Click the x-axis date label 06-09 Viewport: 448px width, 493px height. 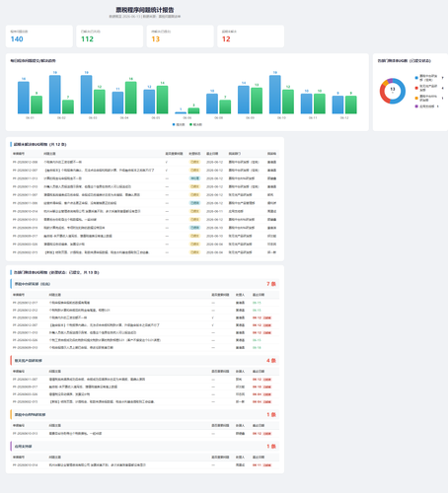[250, 117]
